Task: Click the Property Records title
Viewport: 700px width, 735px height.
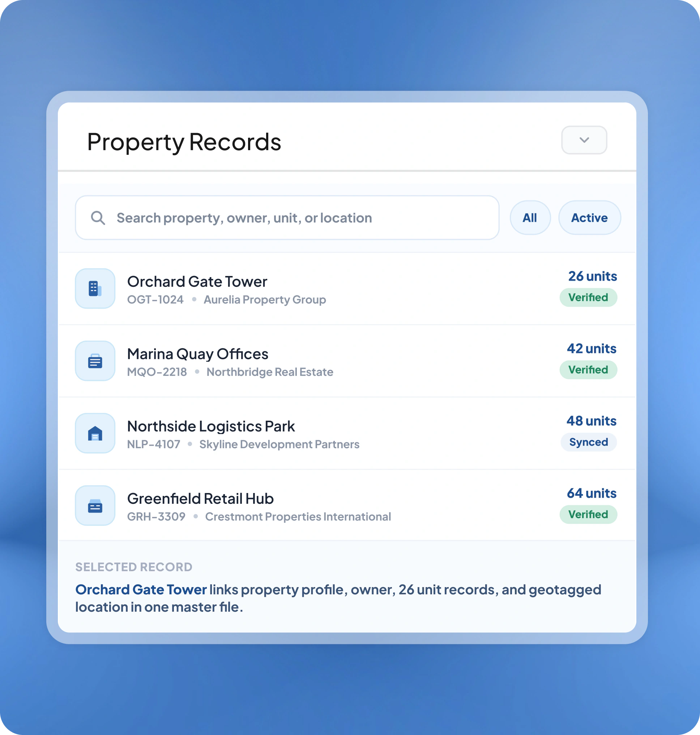Action: pos(184,142)
